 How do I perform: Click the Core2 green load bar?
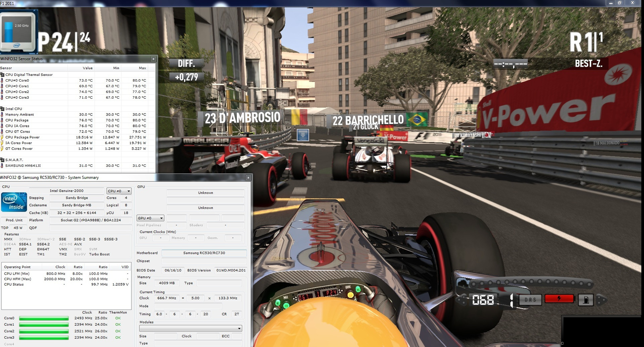coord(44,331)
